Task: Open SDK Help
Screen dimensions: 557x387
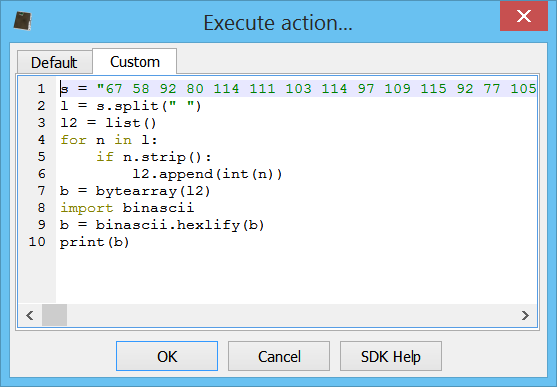Action: (x=391, y=356)
